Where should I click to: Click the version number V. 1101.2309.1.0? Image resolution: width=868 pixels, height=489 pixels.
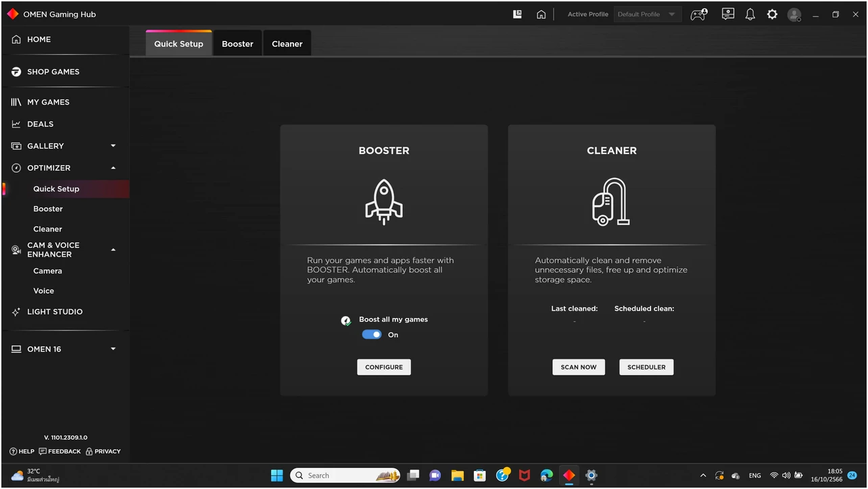pyautogui.click(x=66, y=438)
